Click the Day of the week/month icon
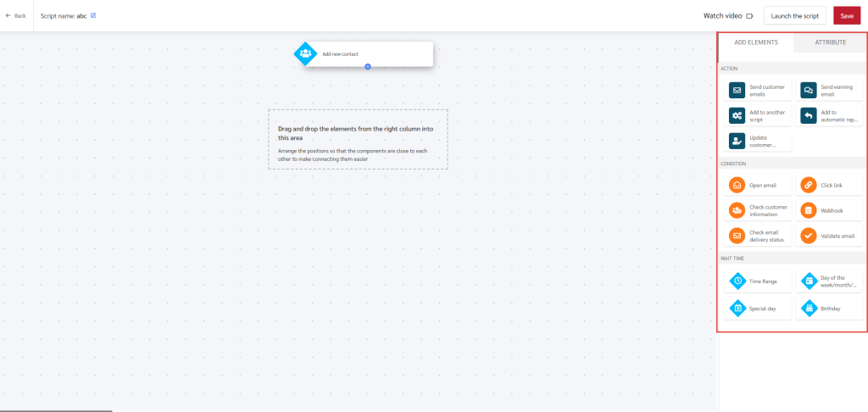Viewport: 868px width, 412px height. (808, 281)
